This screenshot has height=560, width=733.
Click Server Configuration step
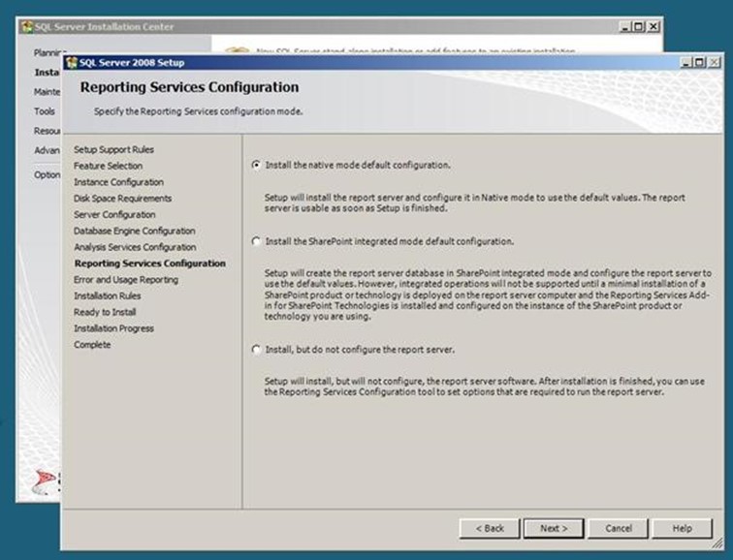[114, 214]
